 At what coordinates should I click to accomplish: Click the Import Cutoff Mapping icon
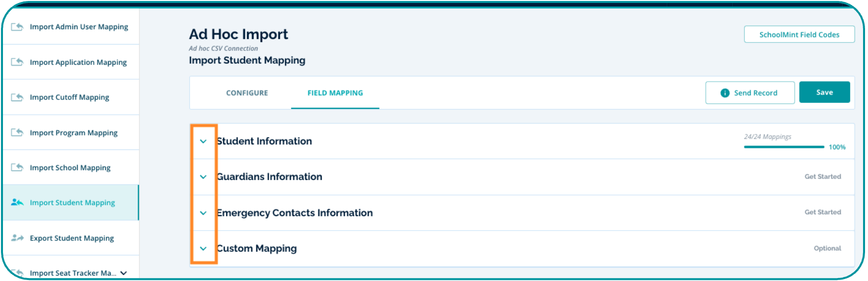click(x=17, y=97)
